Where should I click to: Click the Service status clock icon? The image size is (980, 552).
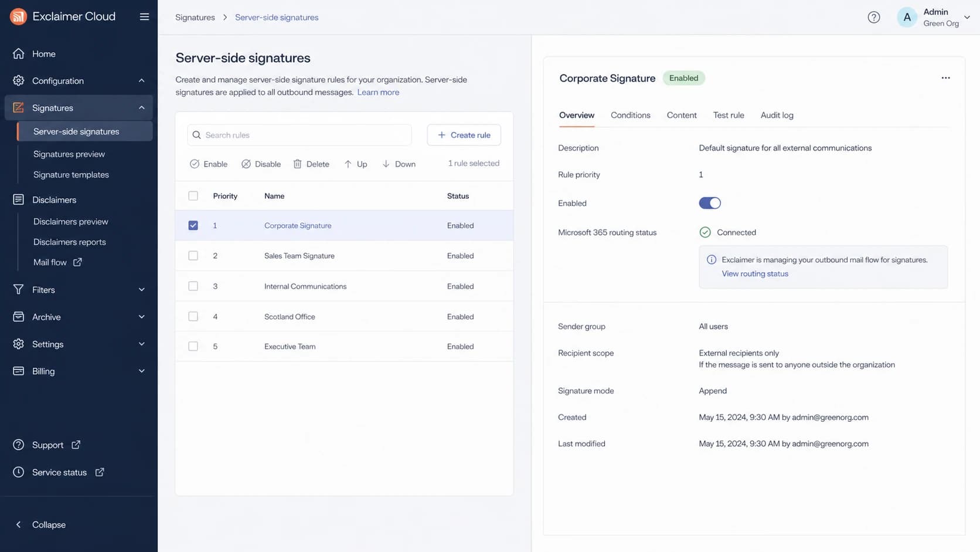(x=18, y=472)
